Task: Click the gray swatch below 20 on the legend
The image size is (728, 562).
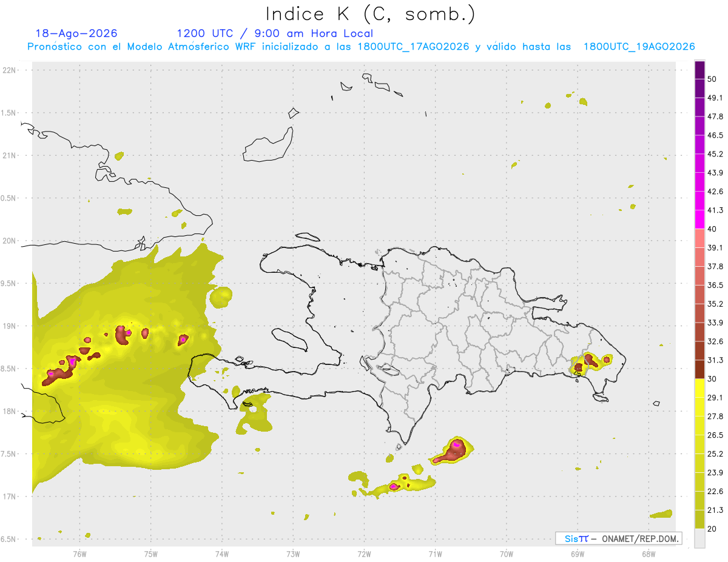Action: (699, 538)
